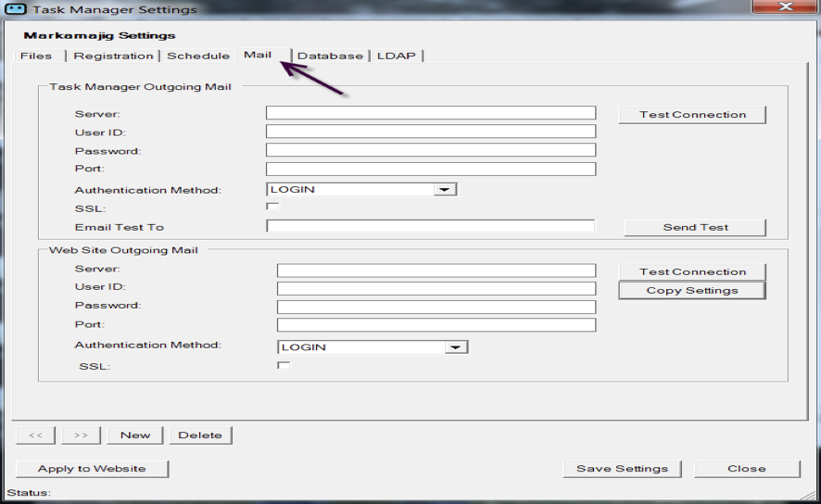
Task: Toggle SSL checkbox under Web Site Outgoing Mail
Action: 284,366
